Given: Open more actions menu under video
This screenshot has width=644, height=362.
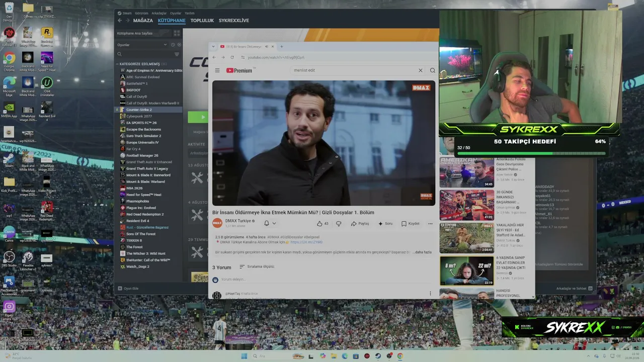Looking at the screenshot, I should click(430, 224).
